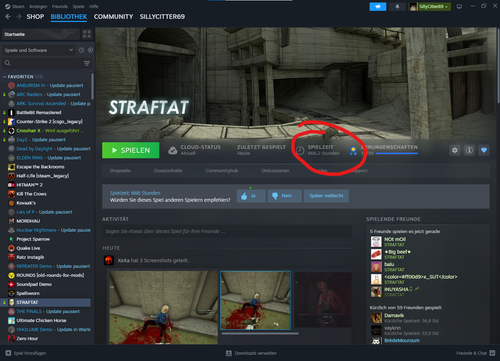Image resolution: width=500 pixels, height=361 pixels.
Task: Go forward with the right arrow
Action: (19, 17)
